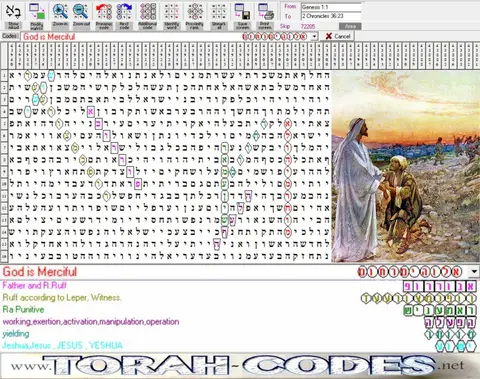Select the Identify word tool
The height and width of the screenshot is (379, 480).
[x=171, y=16]
